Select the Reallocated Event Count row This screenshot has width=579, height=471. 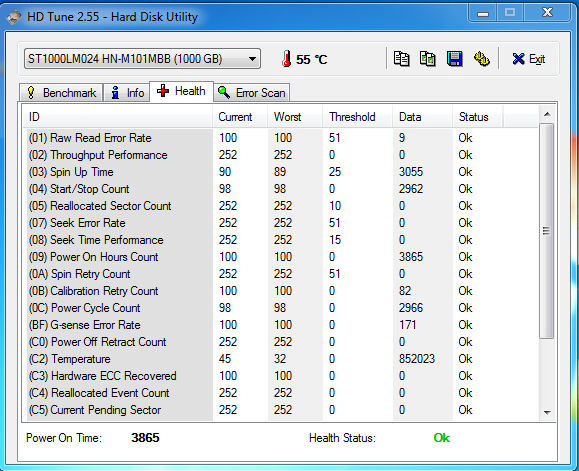(x=281, y=393)
